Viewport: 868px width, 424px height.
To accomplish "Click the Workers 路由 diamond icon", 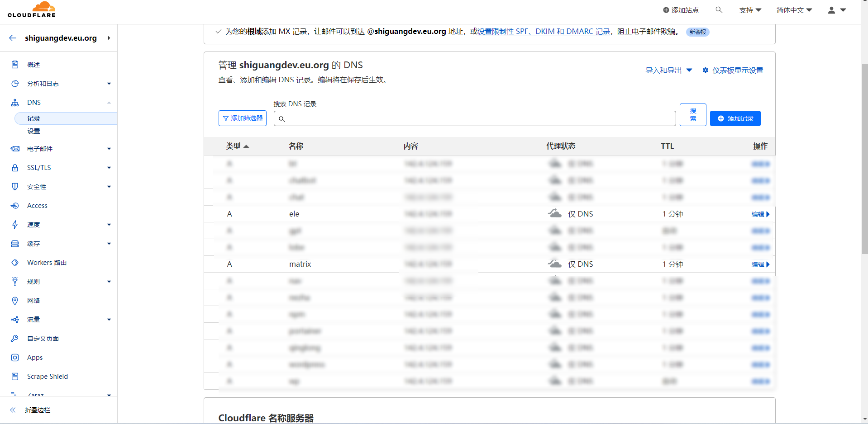I will point(15,263).
